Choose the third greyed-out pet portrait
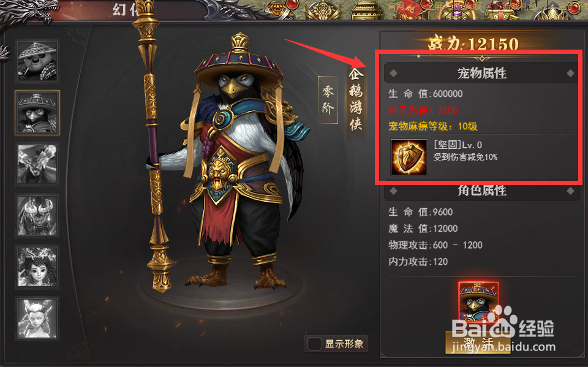Screen dimensions: 588x367 37,164
